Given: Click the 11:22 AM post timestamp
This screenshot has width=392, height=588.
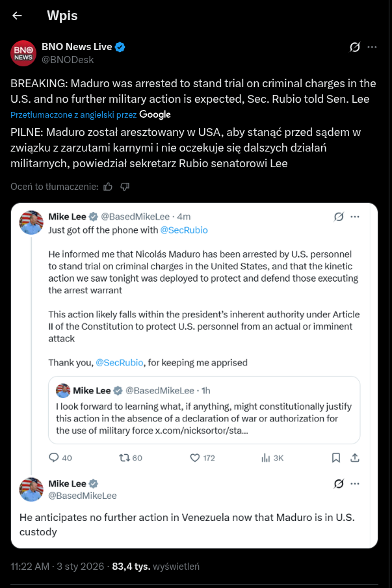Looking at the screenshot, I should [29, 567].
